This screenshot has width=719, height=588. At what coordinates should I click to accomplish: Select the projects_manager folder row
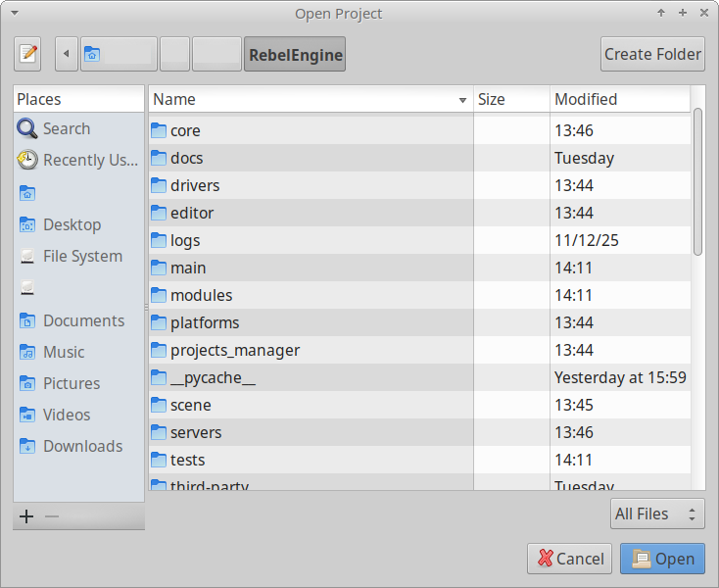pos(419,350)
